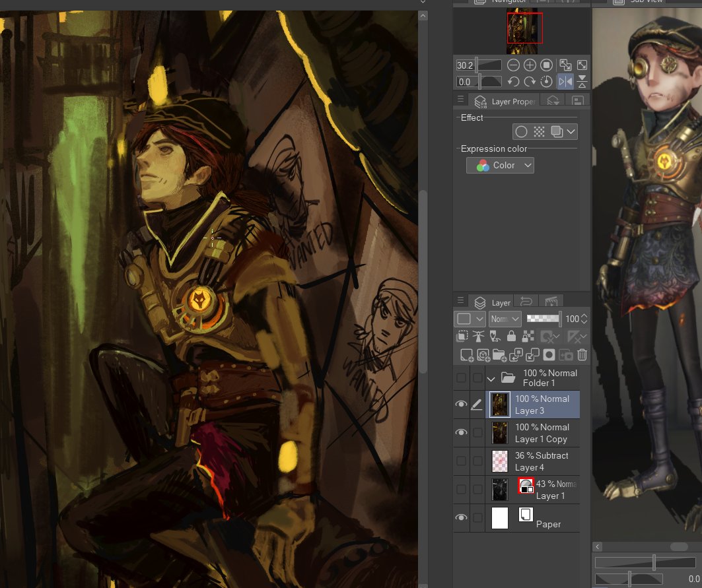Screen dimensions: 702x588
Task: Hide the Paper layer eye icon
Action: click(461, 517)
